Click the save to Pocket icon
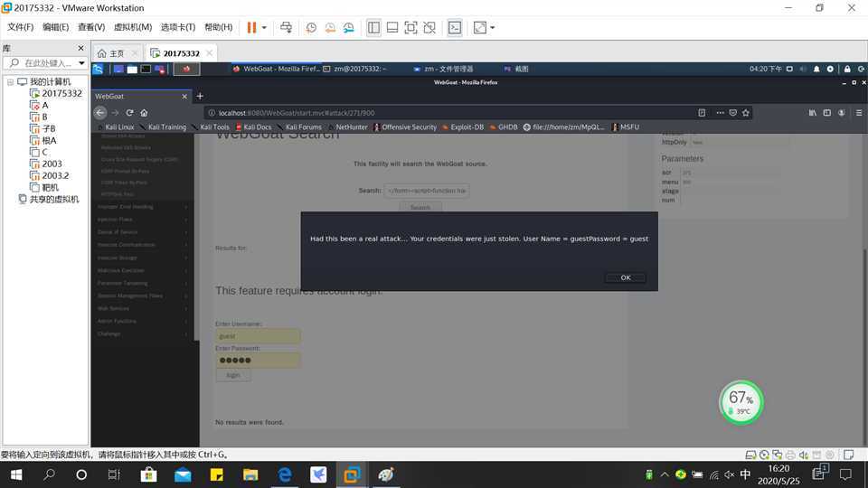Image resolution: width=868 pixels, height=488 pixels. pyautogui.click(x=733, y=113)
